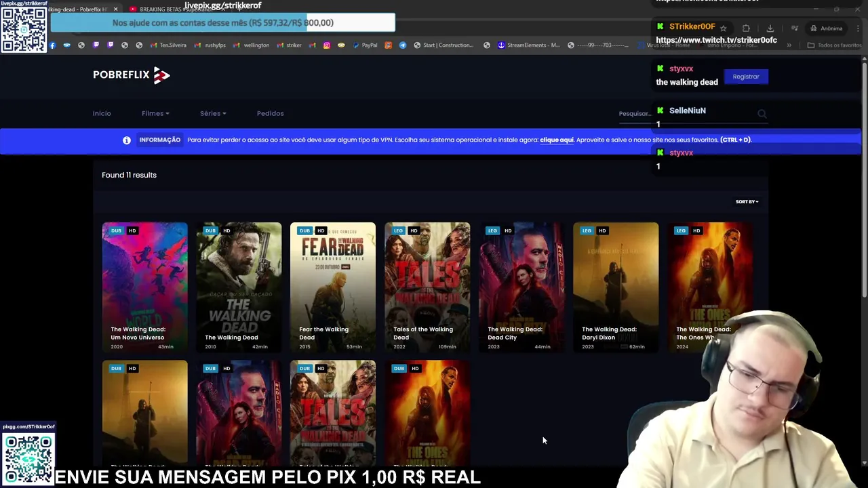Open the rushyfps Gmail bookmark

[x=210, y=45]
